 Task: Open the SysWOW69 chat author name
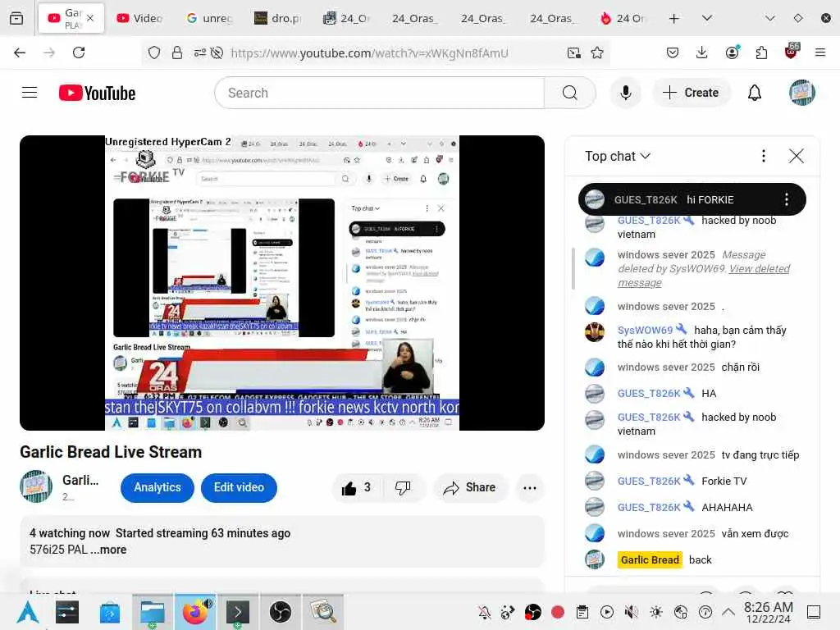pos(645,330)
